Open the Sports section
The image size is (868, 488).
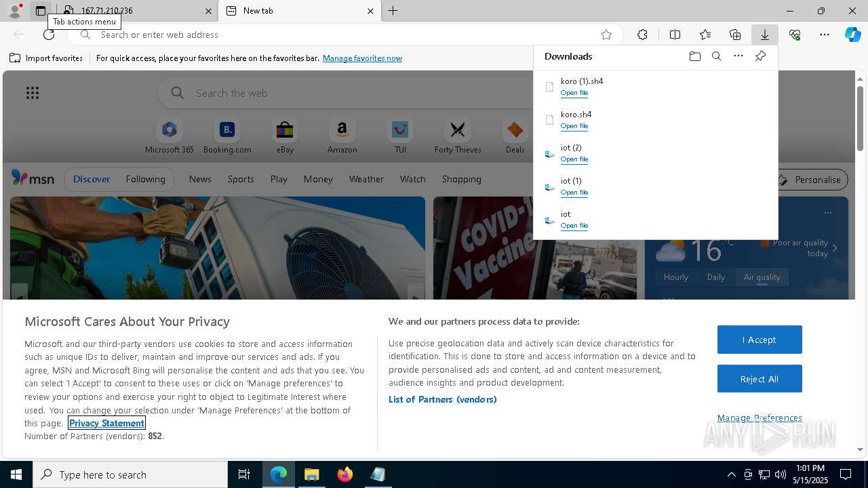(241, 179)
